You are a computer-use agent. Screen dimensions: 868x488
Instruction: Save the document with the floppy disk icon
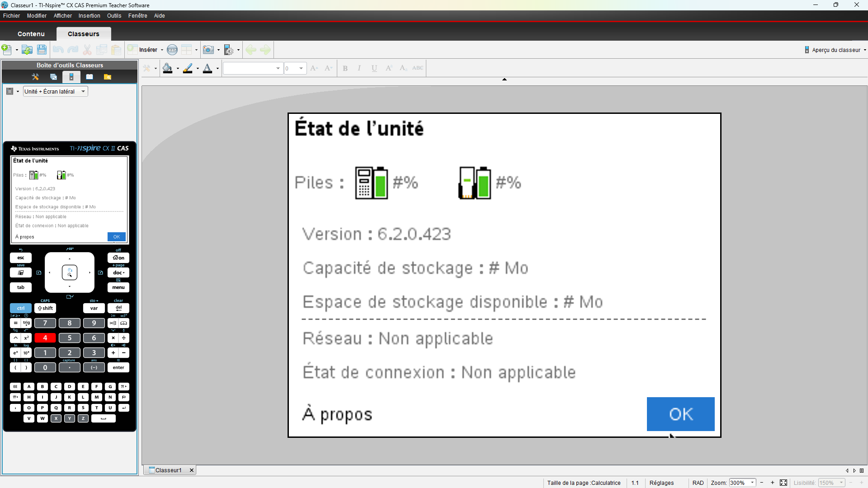[x=42, y=50]
